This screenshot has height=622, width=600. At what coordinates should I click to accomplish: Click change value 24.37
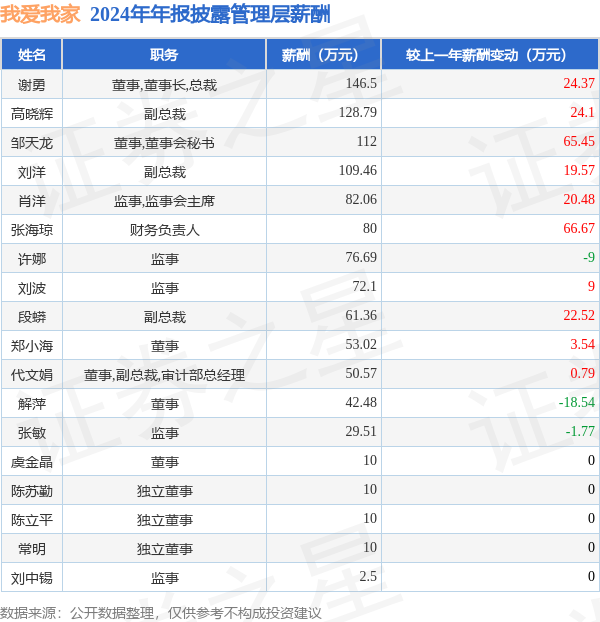click(x=579, y=83)
